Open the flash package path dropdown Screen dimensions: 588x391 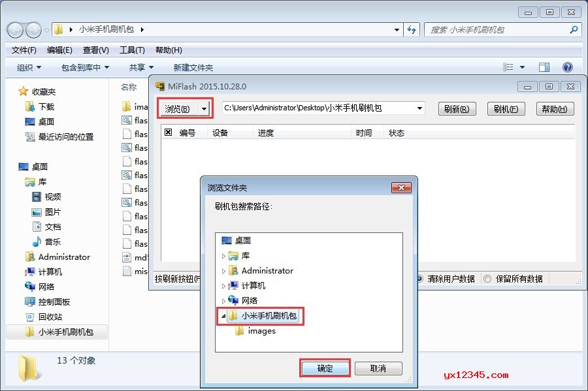[419, 108]
